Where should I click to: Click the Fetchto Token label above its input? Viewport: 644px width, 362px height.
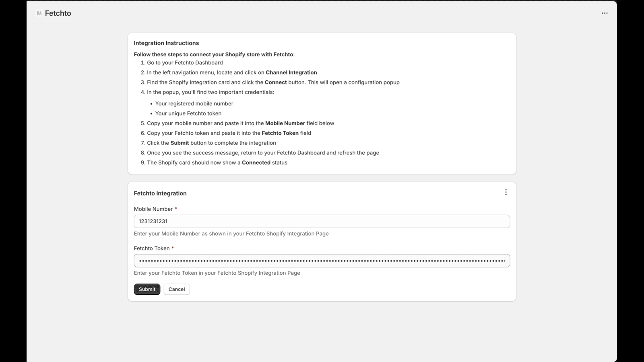(x=153, y=248)
